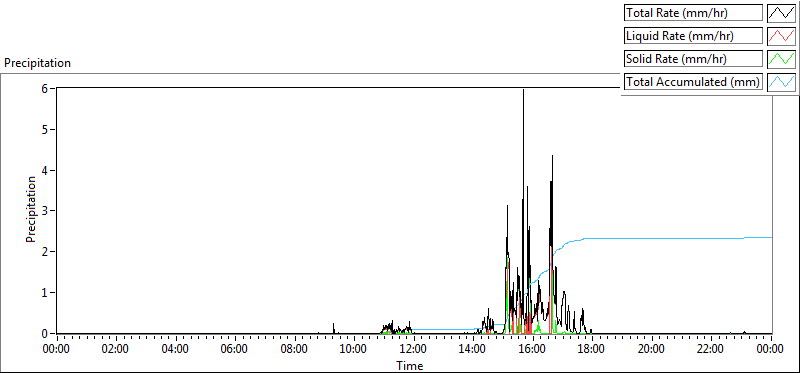Click the blue accumulated line plateau near 20:00
800x373 pixels.
pos(652,238)
